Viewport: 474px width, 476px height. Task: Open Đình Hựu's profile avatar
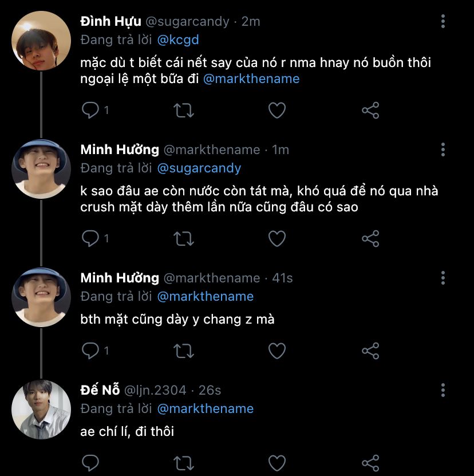point(41,40)
